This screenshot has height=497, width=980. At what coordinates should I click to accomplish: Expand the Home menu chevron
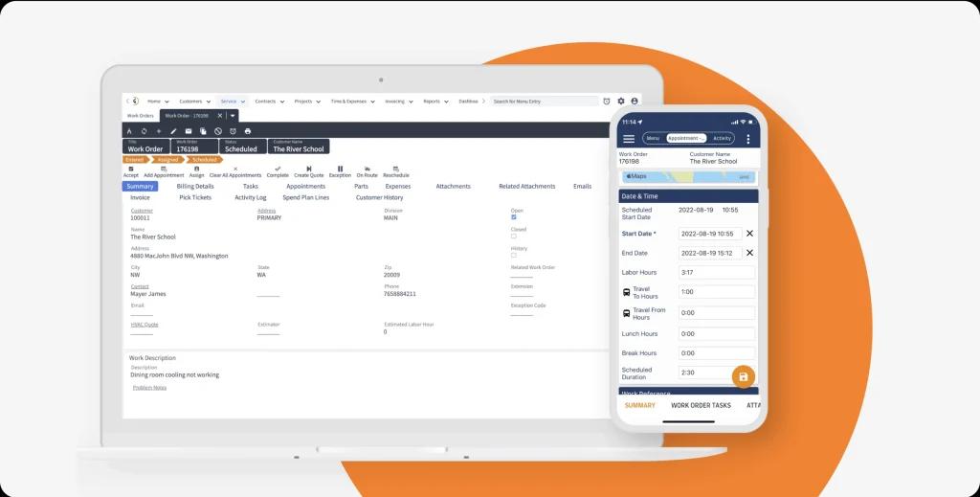click(167, 102)
